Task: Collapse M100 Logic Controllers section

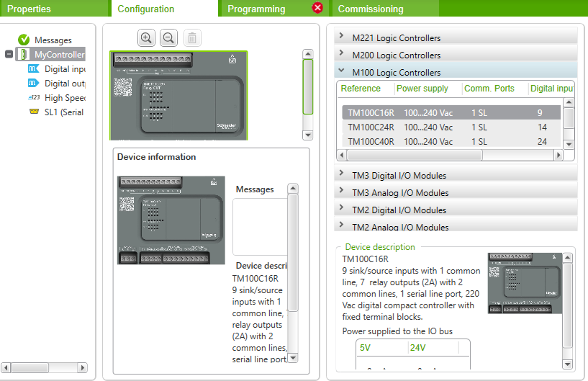Action: pyautogui.click(x=341, y=70)
